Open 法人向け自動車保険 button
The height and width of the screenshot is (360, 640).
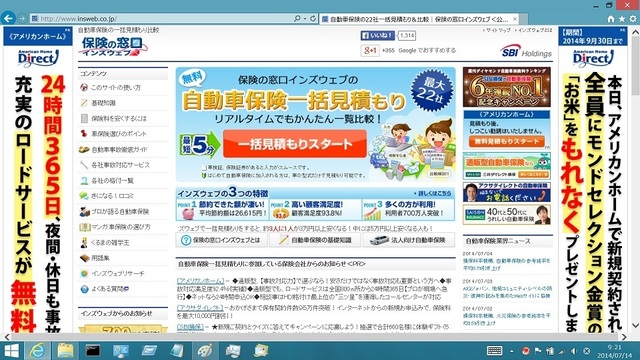click(409, 240)
